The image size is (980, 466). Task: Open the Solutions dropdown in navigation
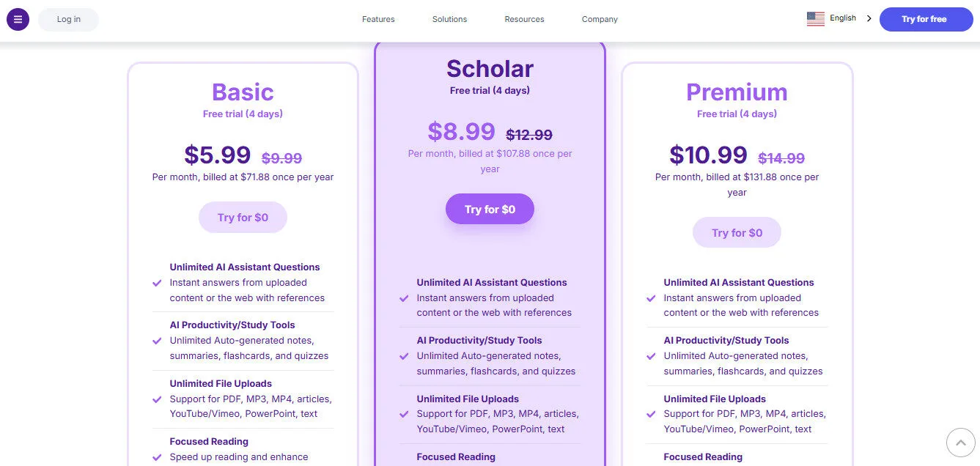449,19
